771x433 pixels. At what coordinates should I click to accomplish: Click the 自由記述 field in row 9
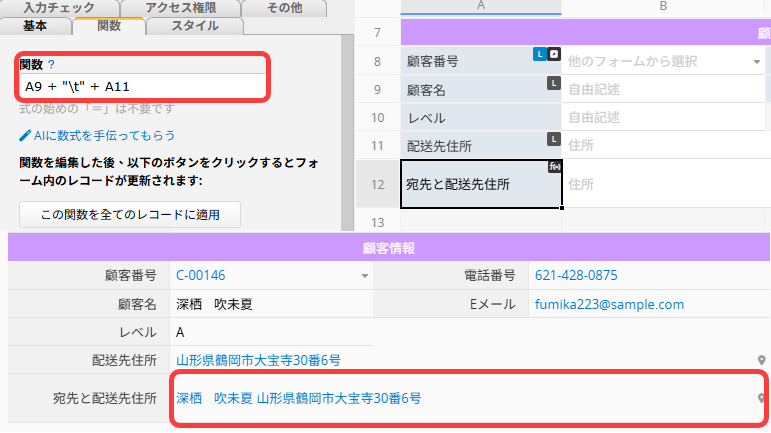[x=663, y=89]
